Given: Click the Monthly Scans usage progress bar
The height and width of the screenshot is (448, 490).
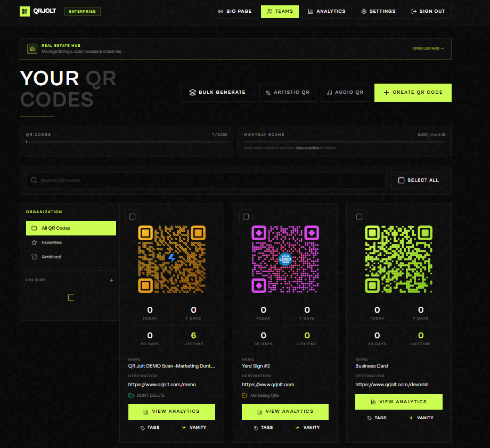Looking at the screenshot, I should 345,142.
